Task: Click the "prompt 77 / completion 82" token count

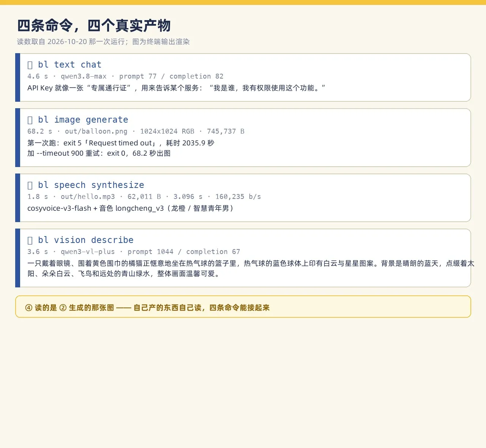Action: [171, 76]
